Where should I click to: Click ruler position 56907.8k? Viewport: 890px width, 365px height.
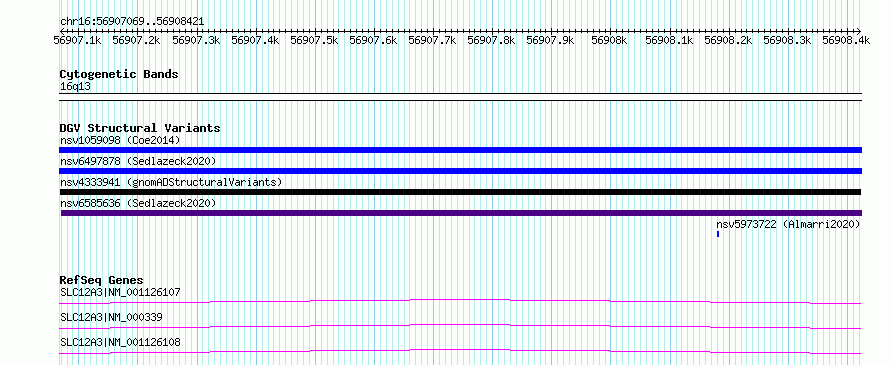(x=492, y=40)
